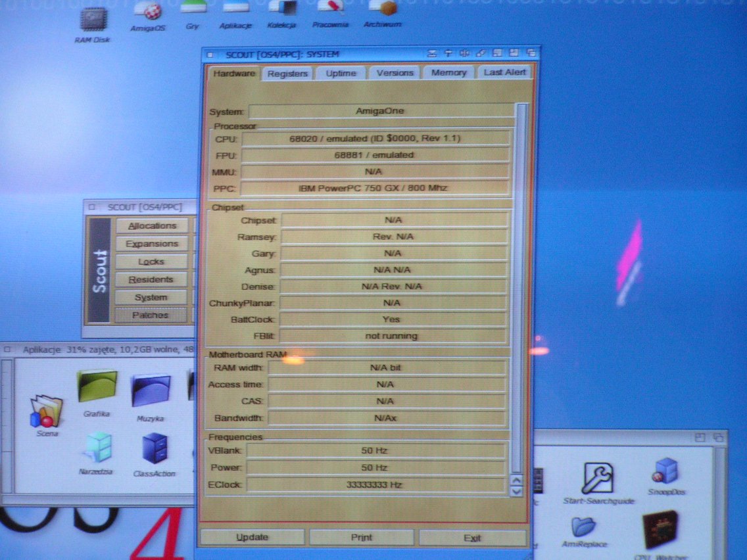The image size is (747, 560).
Task: Click the RAM width field N/A bit
Action: click(x=387, y=367)
